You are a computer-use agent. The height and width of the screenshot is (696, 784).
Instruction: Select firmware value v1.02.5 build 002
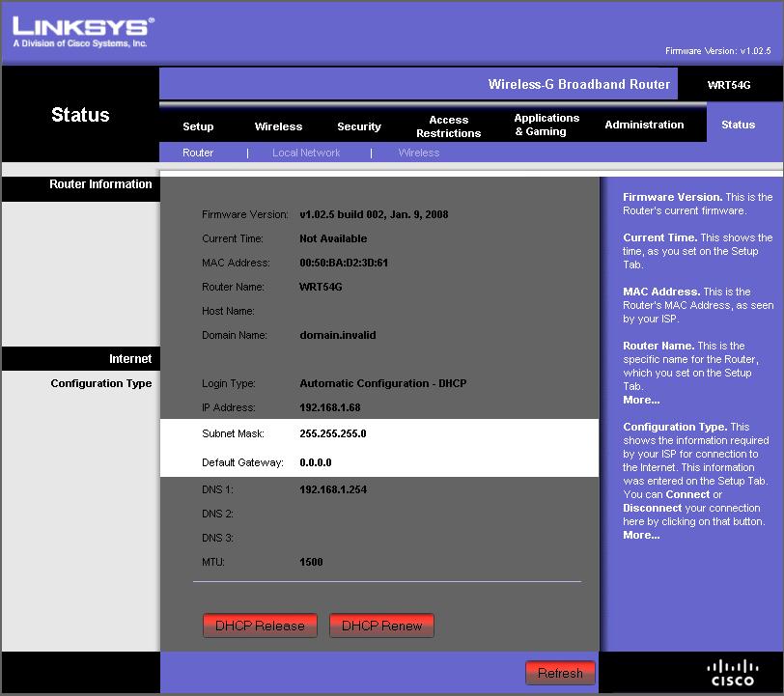[x=374, y=214]
